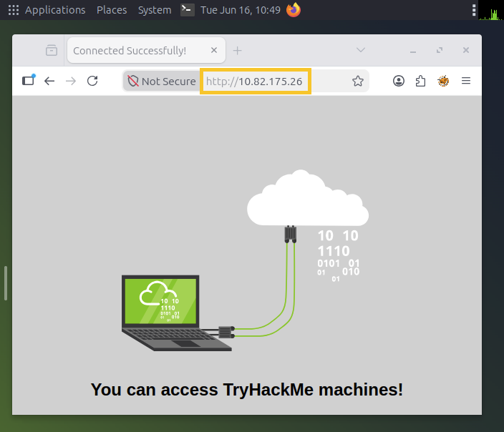The height and width of the screenshot is (432, 504).
Task: Open the clock showing Tue Jun 16, 10:49
Action: tap(241, 10)
